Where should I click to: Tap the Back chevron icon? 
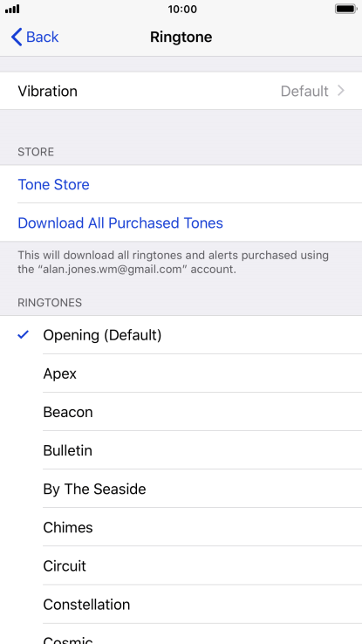tap(16, 37)
